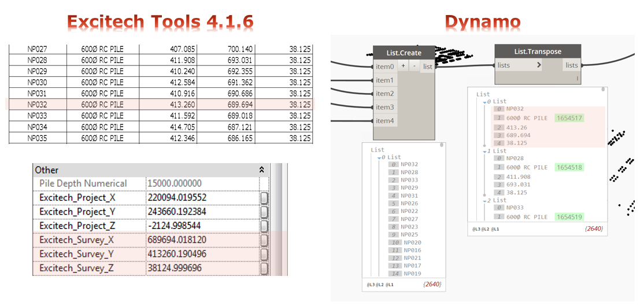Viewport: 644px width, 306px height.
Task: Click the Pile Depth Numerical value 15000.000000
Action: coord(203,183)
